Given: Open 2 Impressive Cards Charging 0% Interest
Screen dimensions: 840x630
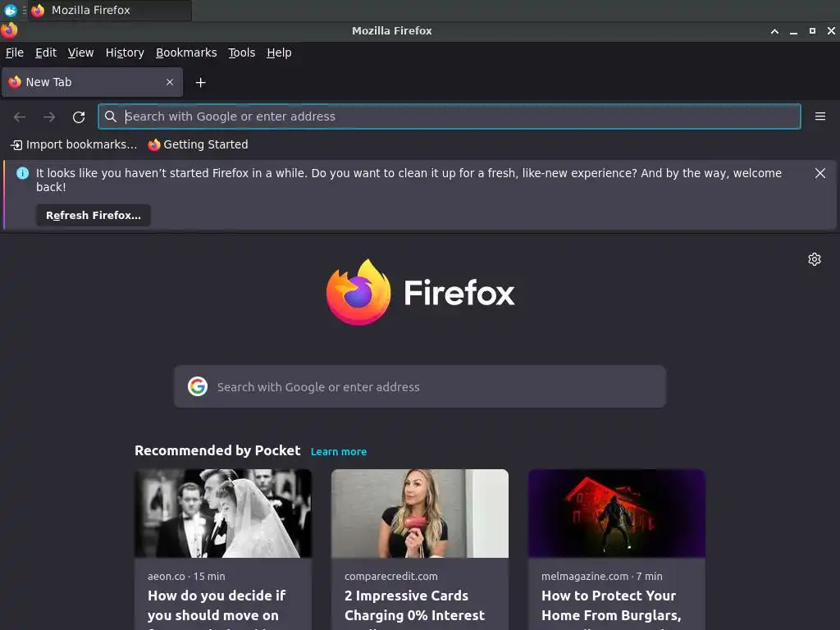Looking at the screenshot, I should coord(414,606).
